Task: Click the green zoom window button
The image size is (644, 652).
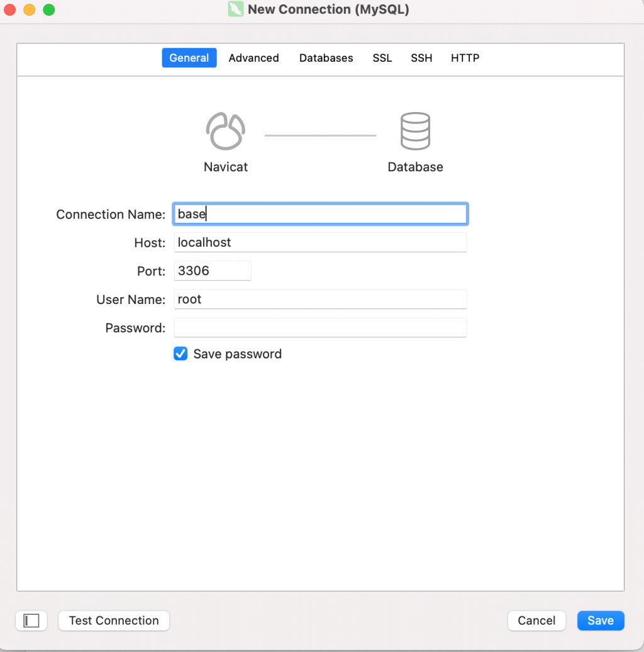Action: coord(49,9)
